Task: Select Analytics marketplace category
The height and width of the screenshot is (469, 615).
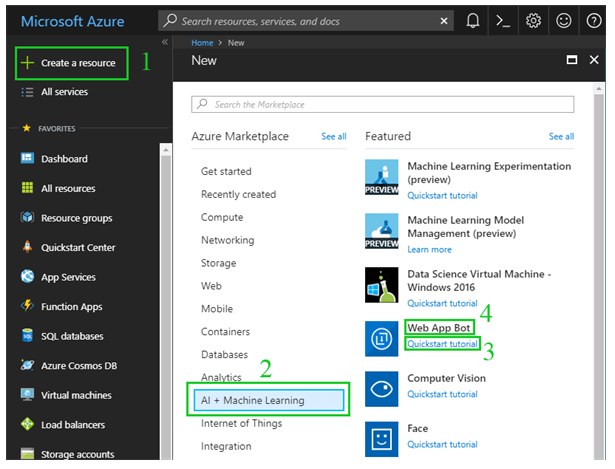Action: (x=221, y=377)
